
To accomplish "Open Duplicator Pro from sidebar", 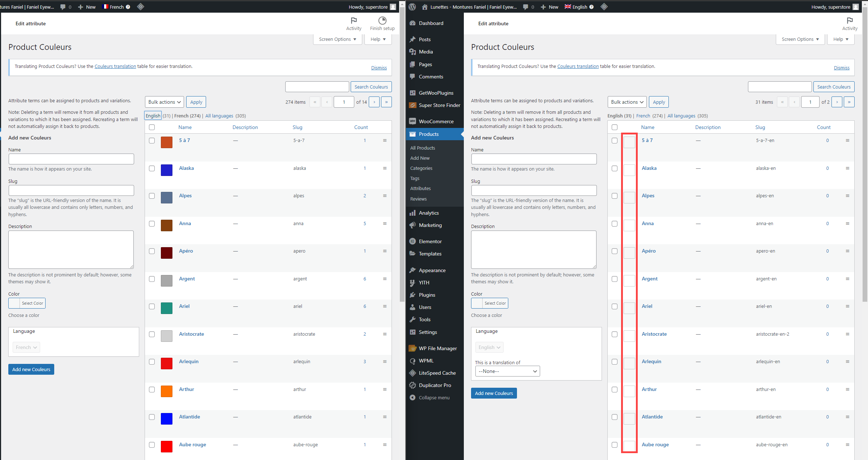I will click(x=435, y=385).
